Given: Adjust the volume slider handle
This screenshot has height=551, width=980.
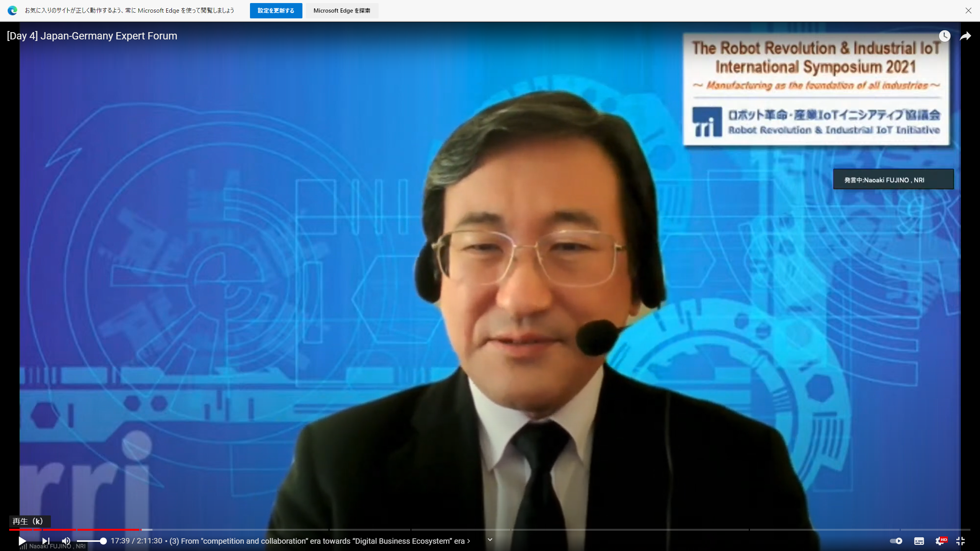Looking at the screenshot, I should 103,541.
